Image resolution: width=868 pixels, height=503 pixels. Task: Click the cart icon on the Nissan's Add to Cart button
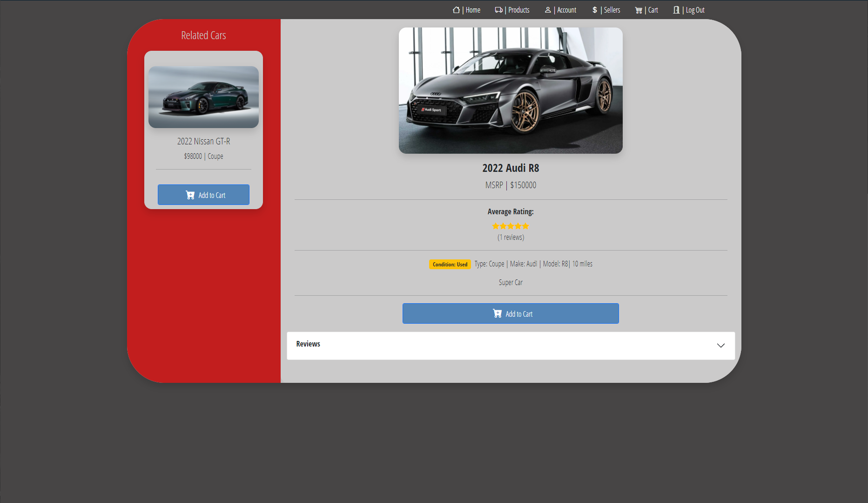click(191, 195)
